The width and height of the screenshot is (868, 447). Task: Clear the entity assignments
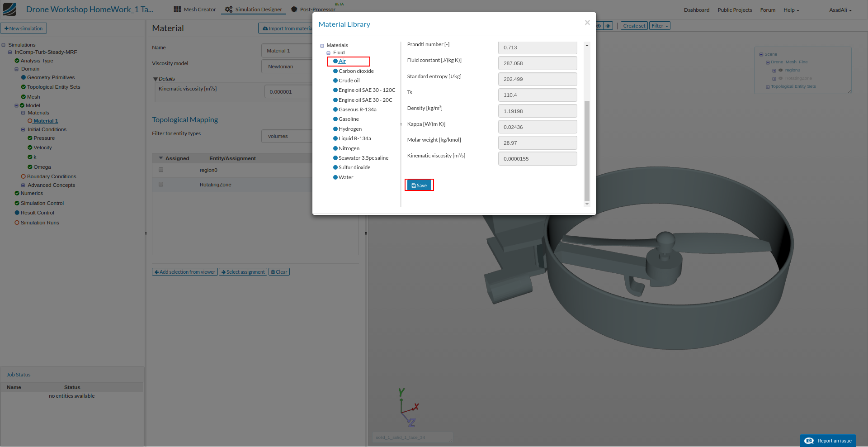(279, 272)
